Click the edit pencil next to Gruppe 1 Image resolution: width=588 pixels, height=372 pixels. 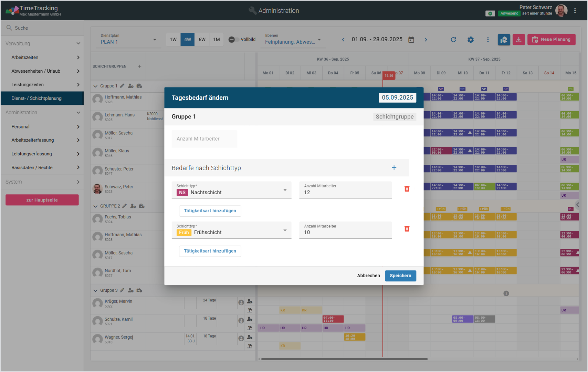(122, 86)
